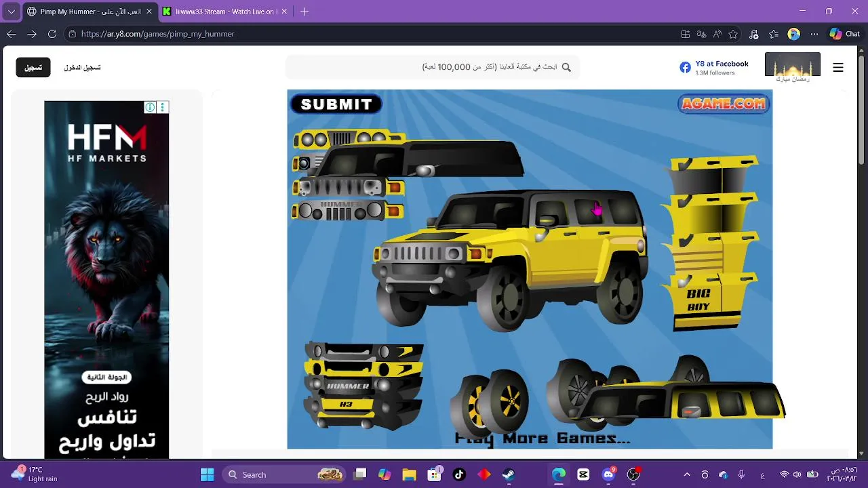Go back to previous page
The width and height of the screenshot is (868, 488).
12,34
